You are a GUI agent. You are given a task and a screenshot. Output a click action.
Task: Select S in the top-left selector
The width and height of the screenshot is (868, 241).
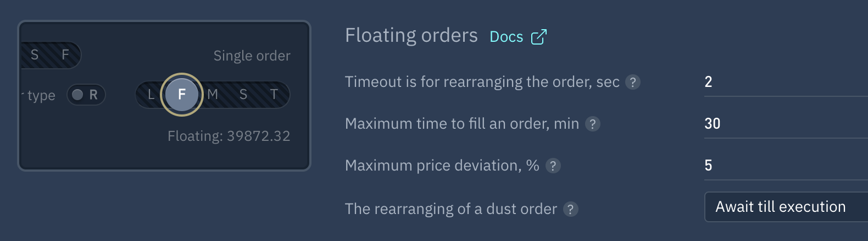click(x=35, y=54)
